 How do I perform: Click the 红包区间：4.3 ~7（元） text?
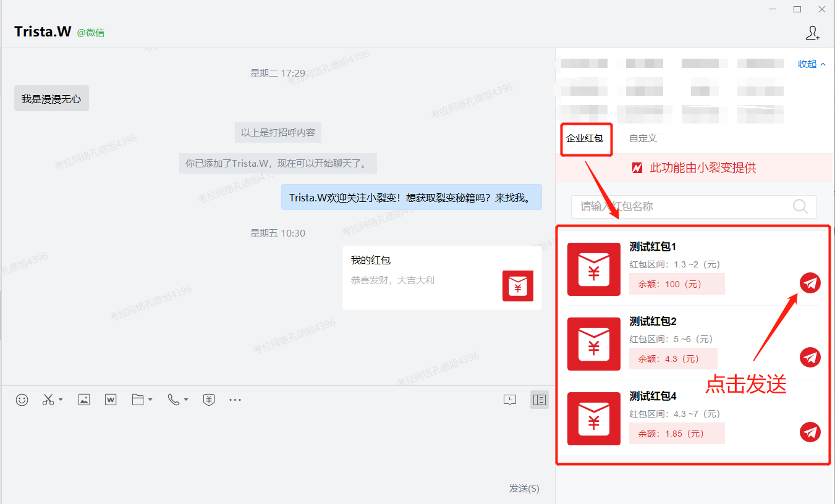click(675, 414)
